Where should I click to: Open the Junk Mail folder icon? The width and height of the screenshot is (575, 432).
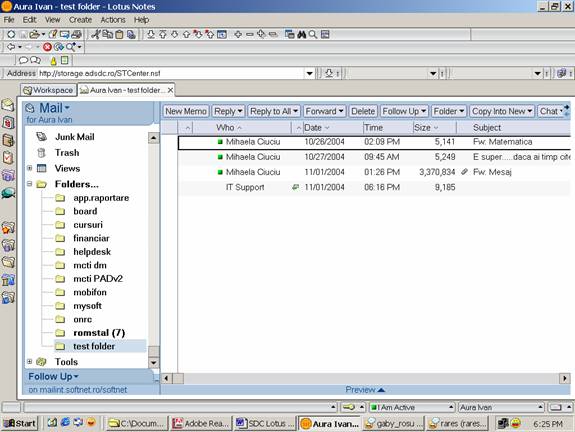(41, 137)
